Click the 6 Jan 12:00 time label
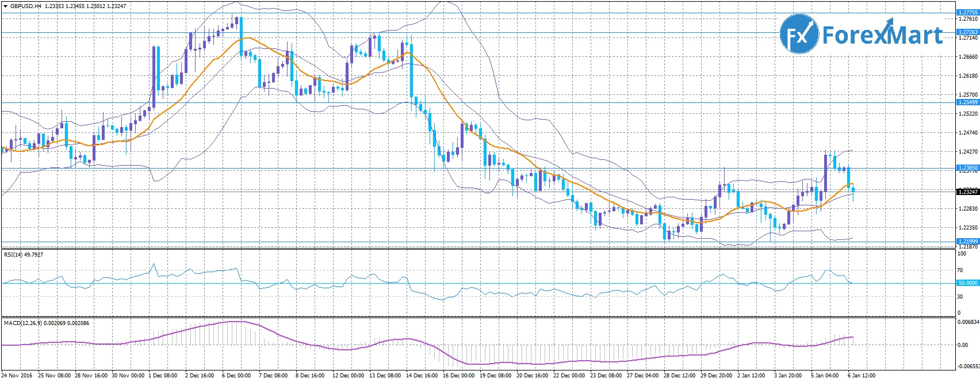 (863, 376)
